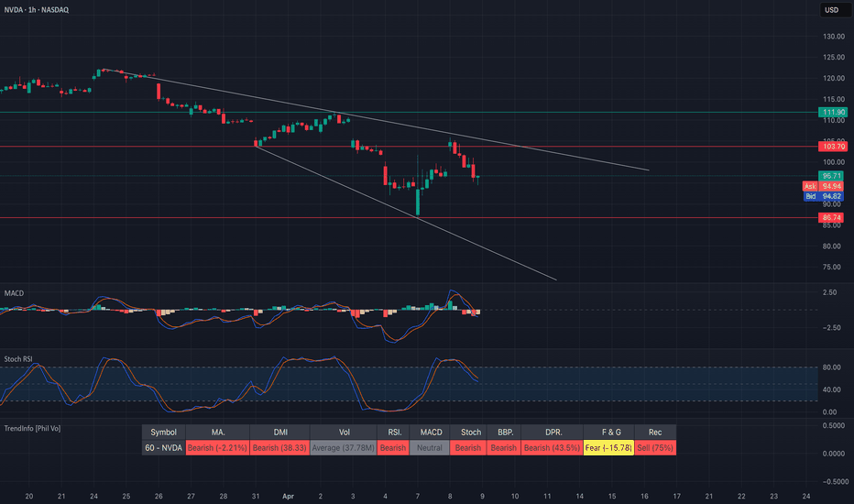
Task: Click the 75.00 price scale label
Action: click(x=834, y=267)
